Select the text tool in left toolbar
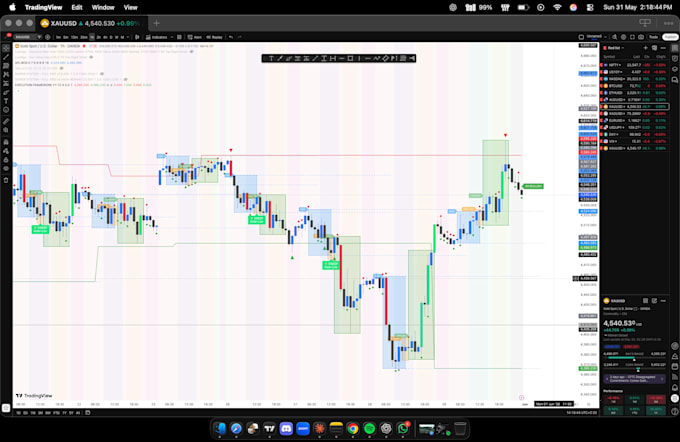 (6, 101)
